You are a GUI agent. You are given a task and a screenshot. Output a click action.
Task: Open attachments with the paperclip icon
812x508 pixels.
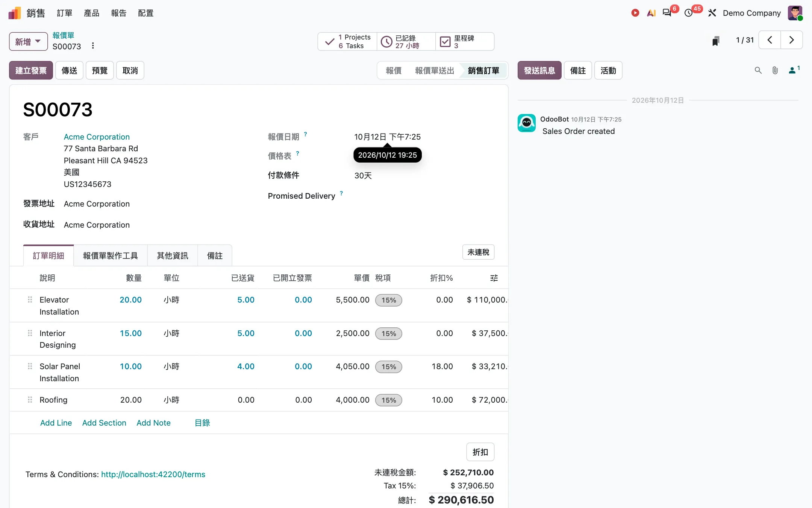click(x=775, y=70)
